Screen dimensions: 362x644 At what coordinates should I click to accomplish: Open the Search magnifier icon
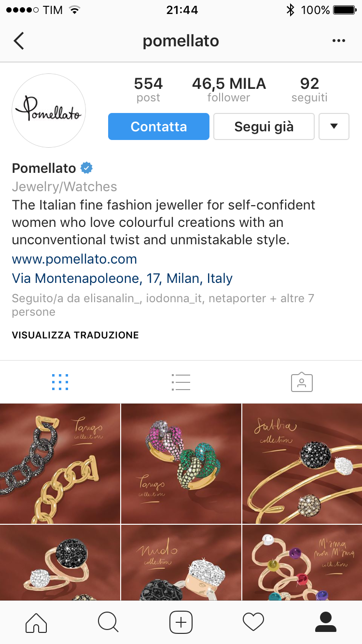click(x=108, y=622)
